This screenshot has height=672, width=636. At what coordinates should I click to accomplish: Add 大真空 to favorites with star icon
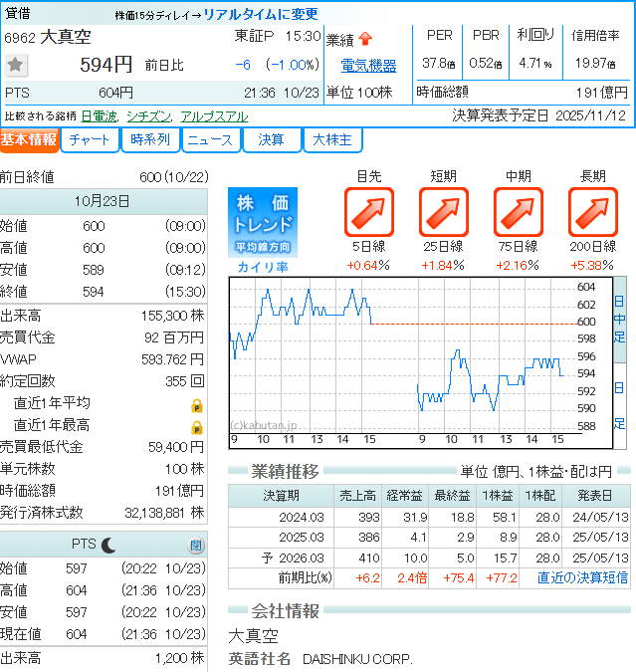point(16,65)
